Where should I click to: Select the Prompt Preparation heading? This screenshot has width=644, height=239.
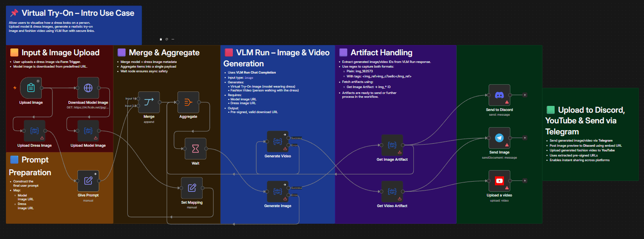click(x=30, y=166)
